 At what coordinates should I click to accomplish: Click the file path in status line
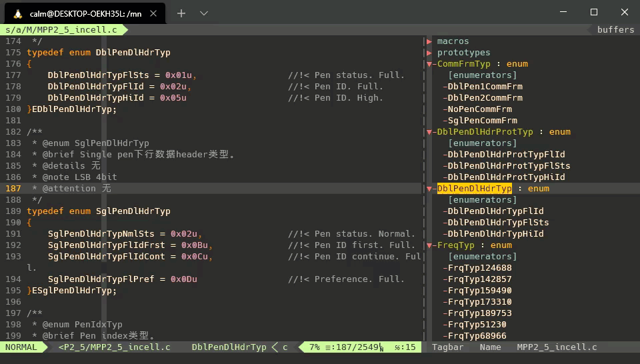point(114,347)
